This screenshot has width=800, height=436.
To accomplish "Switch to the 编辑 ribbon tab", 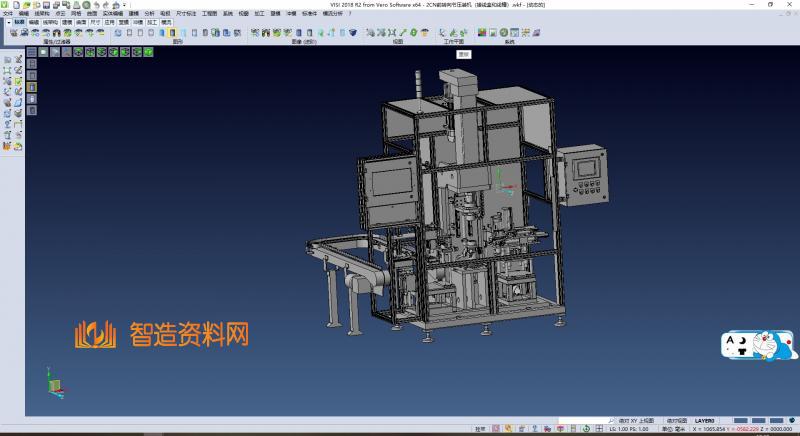I will [x=34, y=21].
